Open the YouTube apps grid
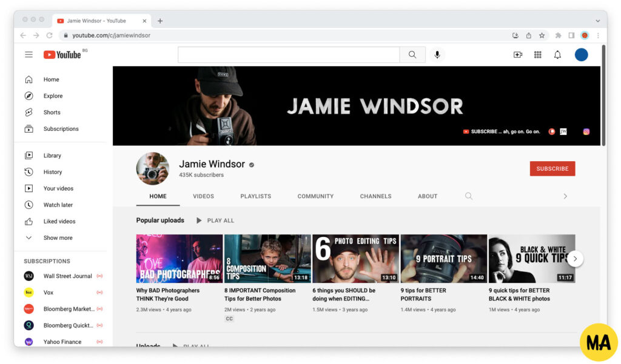 (537, 55)
